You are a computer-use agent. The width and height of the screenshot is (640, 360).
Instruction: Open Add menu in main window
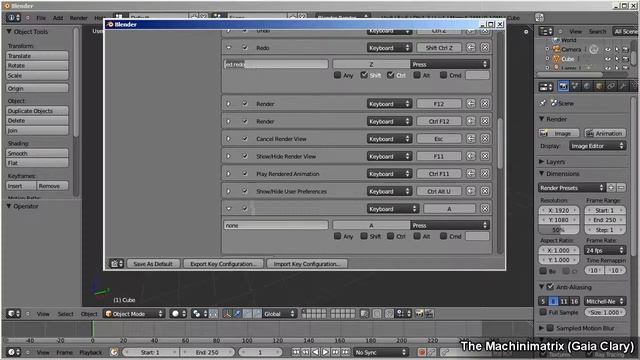click(58, 18)
